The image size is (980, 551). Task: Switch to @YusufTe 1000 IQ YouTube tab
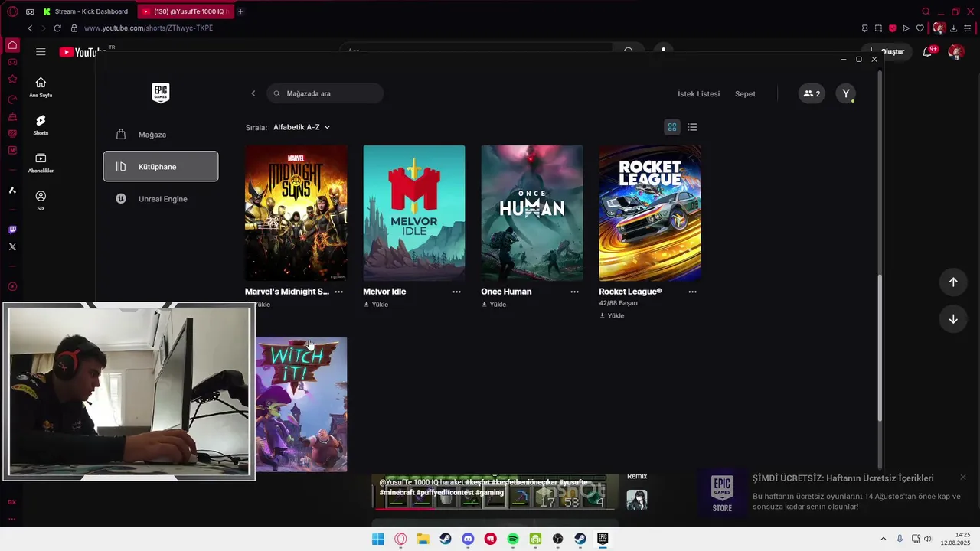186,11
